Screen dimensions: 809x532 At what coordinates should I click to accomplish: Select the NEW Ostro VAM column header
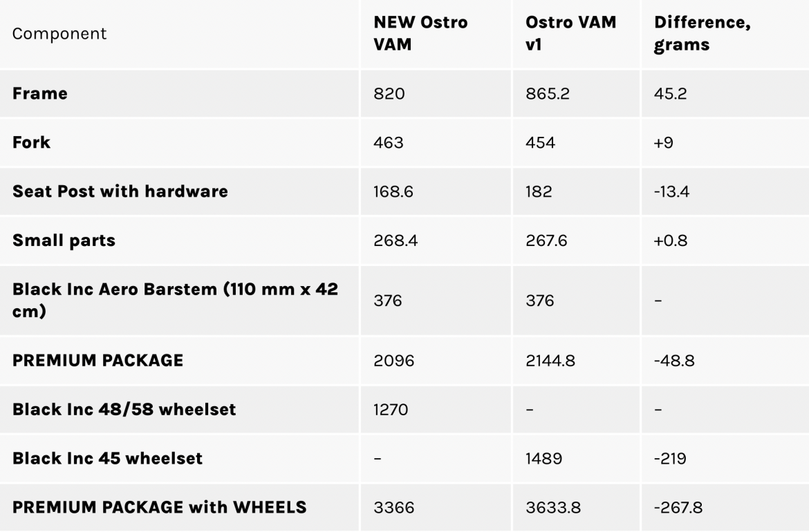[420, 33]
